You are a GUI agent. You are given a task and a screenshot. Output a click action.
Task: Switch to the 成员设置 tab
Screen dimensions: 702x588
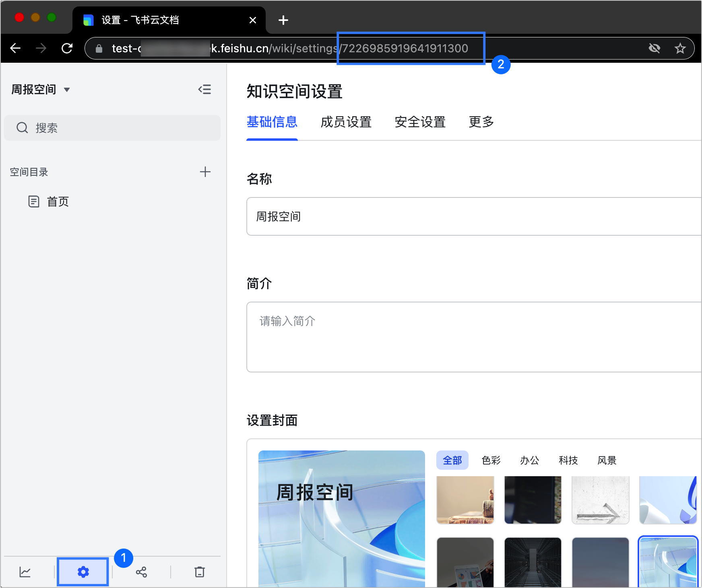pos(346,122)
